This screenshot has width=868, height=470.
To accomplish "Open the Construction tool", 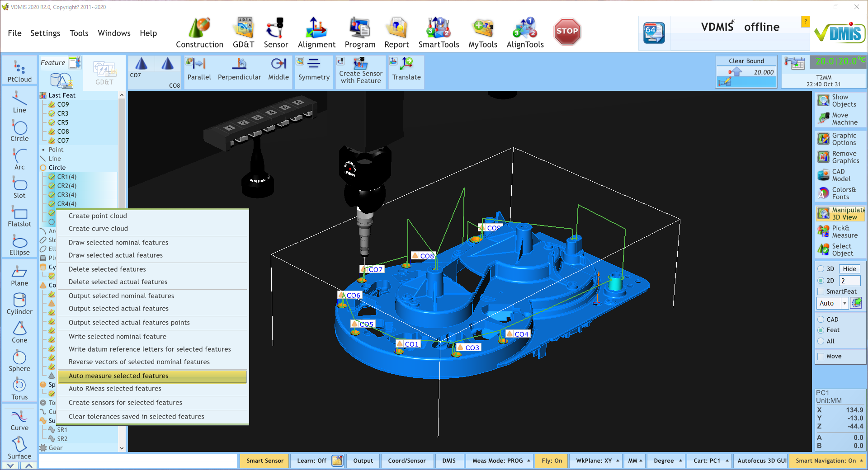I will 199,33.
